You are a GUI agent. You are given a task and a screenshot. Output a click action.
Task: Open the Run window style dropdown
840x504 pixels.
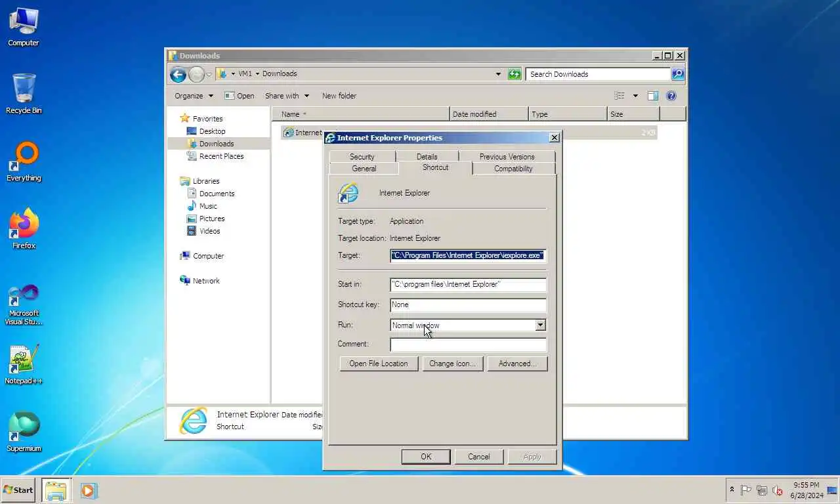pyautogui.click(x=540, y=325)
